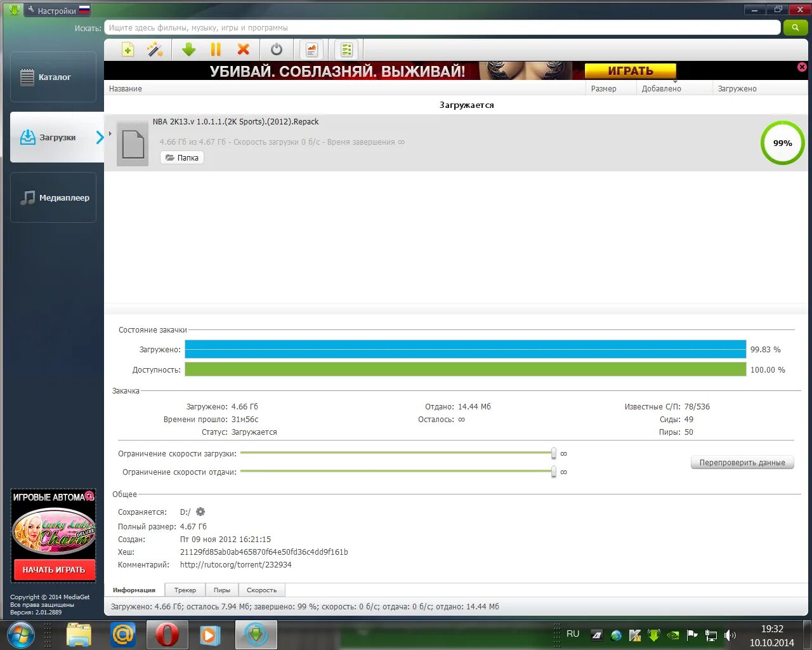812x650 pixels.
Task: Click НАЧАТЬ ИГРАТЬ ad button
Action: click(54, 569)
